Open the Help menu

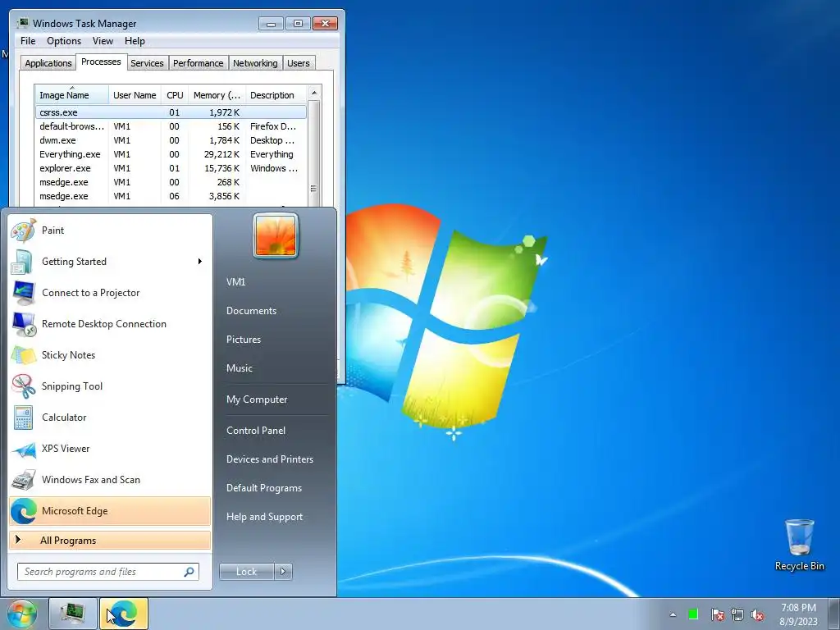(135, 41)
